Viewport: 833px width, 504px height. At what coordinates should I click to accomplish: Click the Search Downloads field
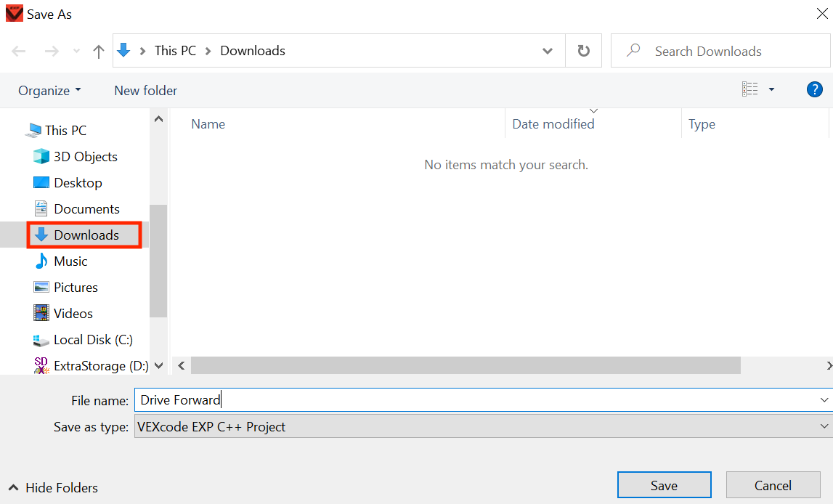(721, 51)
